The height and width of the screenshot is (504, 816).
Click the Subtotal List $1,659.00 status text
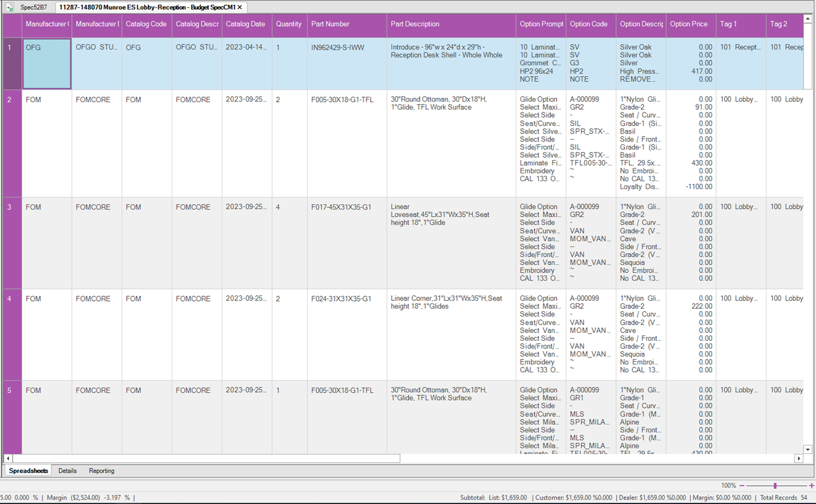[x=493, y=497]
